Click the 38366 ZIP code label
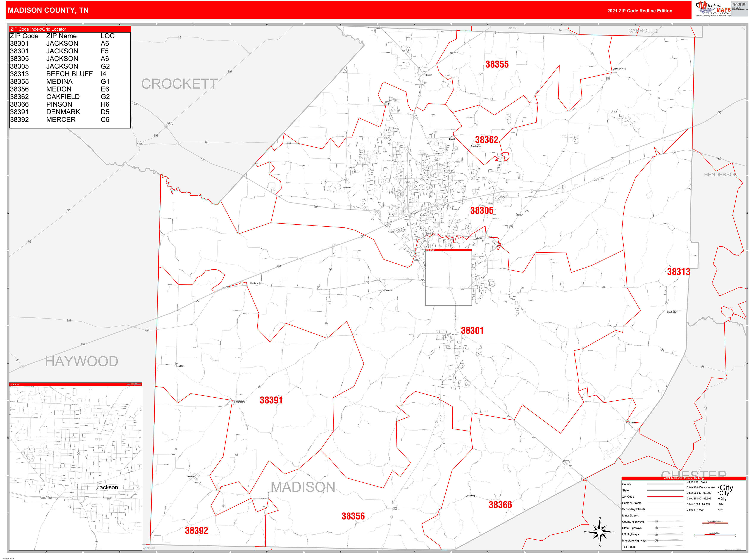Screen dimensions: 752x560 500,505
